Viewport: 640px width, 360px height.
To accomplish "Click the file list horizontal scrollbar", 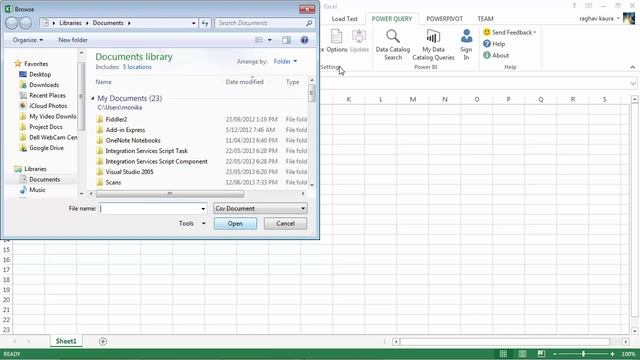I will point(170,194).
